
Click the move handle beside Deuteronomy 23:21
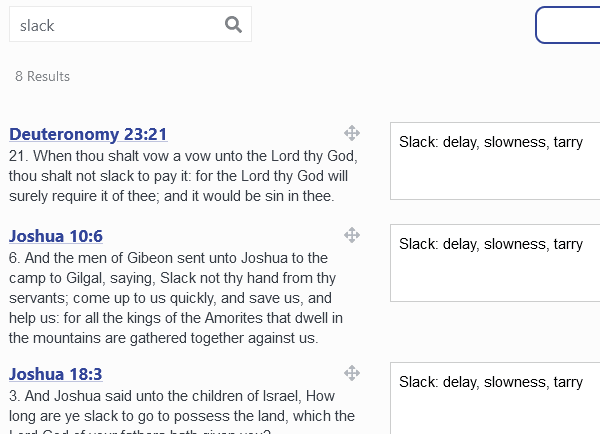click(x=352, y=133)
